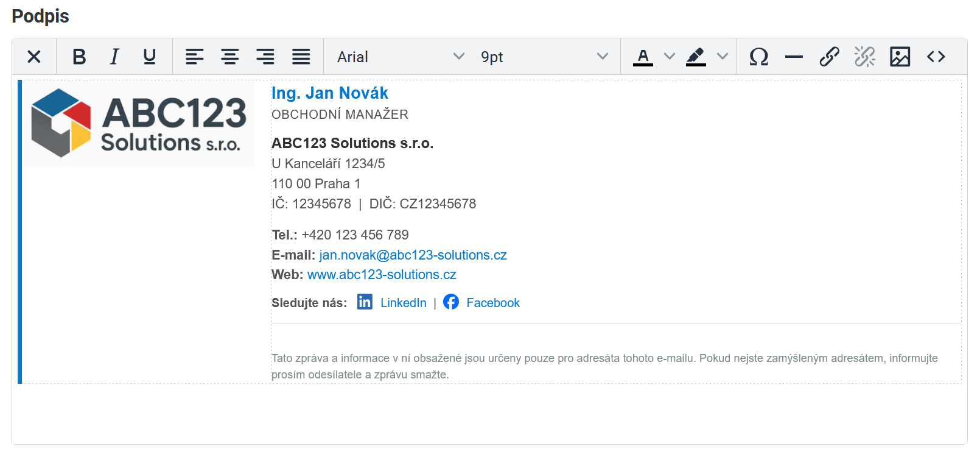This screenshot has height=457, width=980.
Task: Align text to the right
Action: [x=265, y=57]
